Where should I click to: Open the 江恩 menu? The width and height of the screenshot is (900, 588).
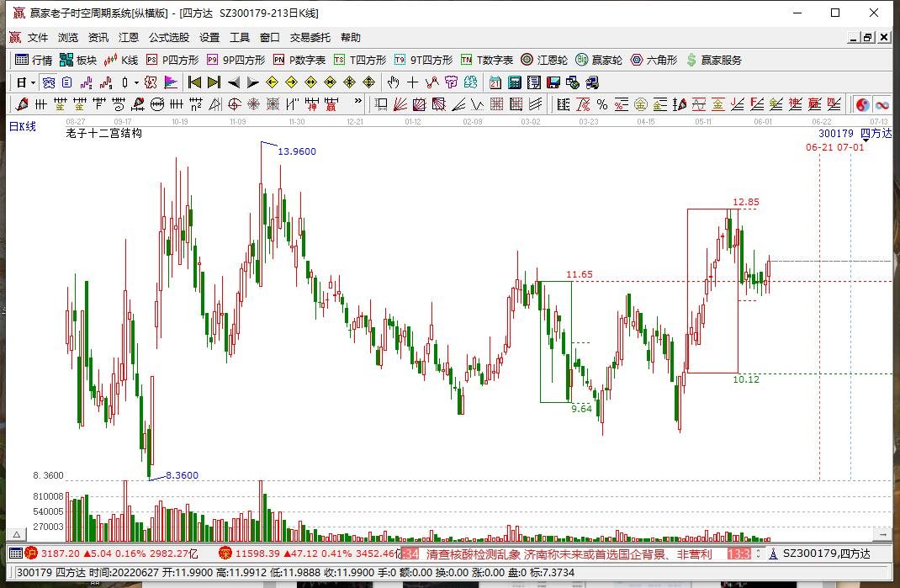(x=129, y=37)
